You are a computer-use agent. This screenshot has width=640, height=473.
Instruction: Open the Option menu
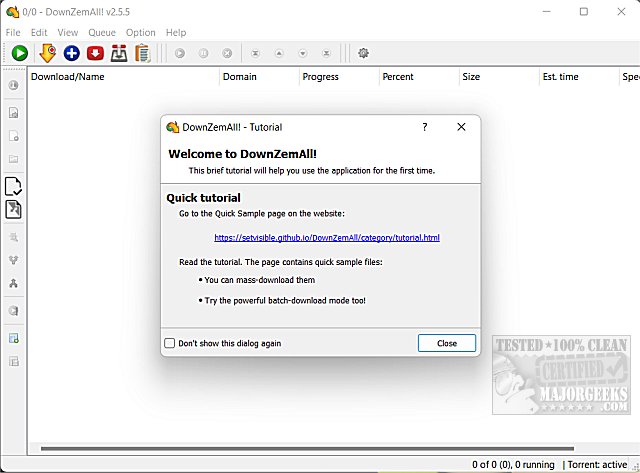click(140, 32)
